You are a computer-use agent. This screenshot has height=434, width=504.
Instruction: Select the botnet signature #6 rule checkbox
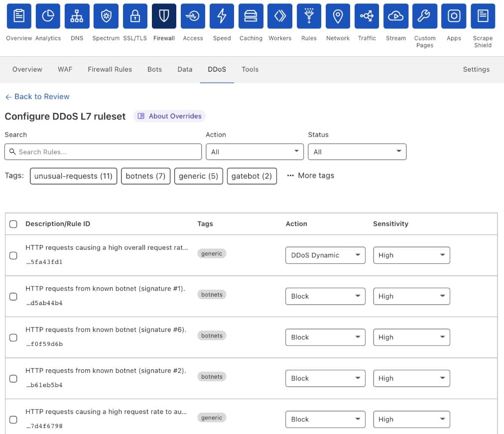(x=13, y=337)
